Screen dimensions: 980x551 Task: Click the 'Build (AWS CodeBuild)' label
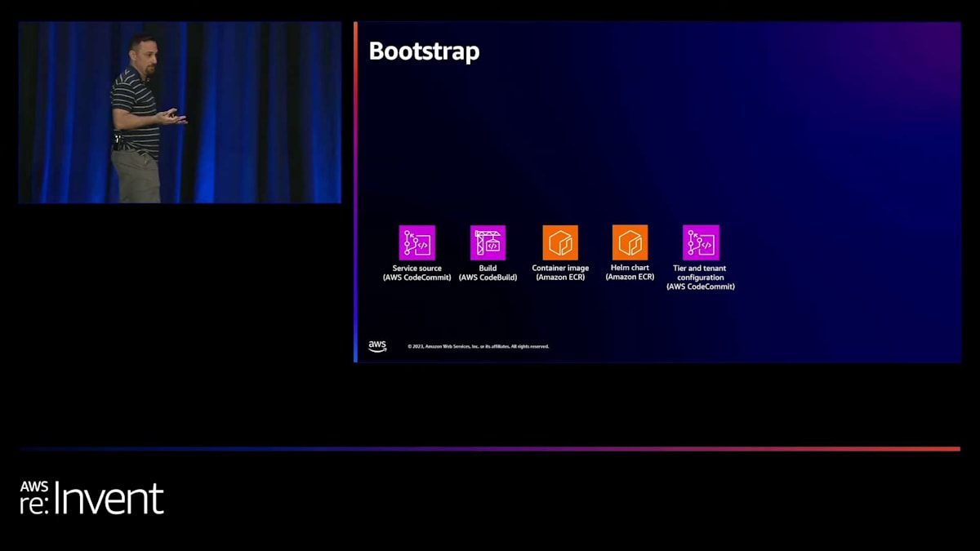pos(488,273)
